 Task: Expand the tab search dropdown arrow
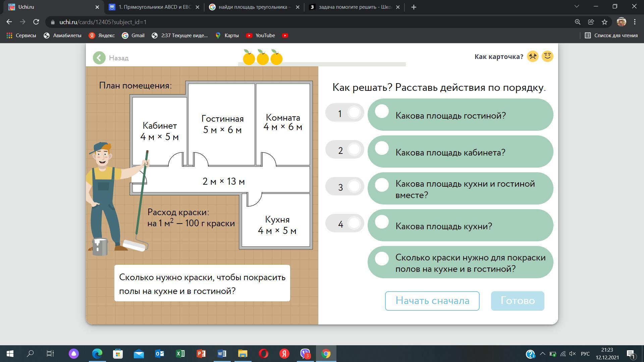[x=577, y=7]
